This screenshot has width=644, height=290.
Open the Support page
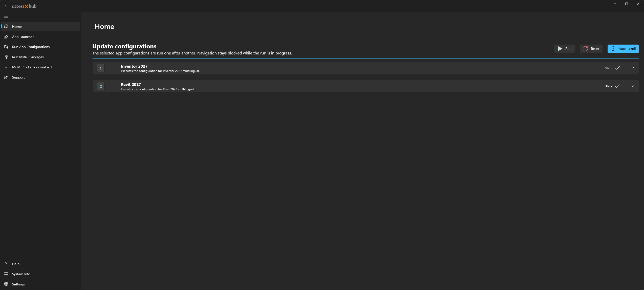40,77
